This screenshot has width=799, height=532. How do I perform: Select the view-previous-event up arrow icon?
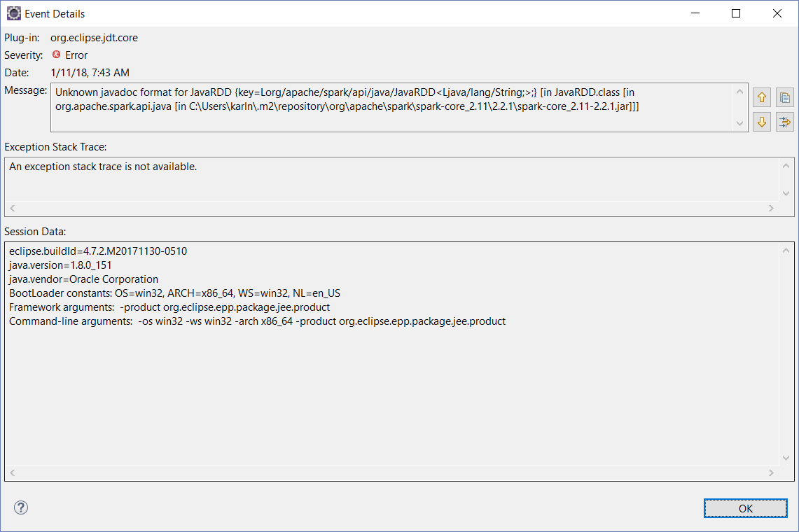click(761, 97)
